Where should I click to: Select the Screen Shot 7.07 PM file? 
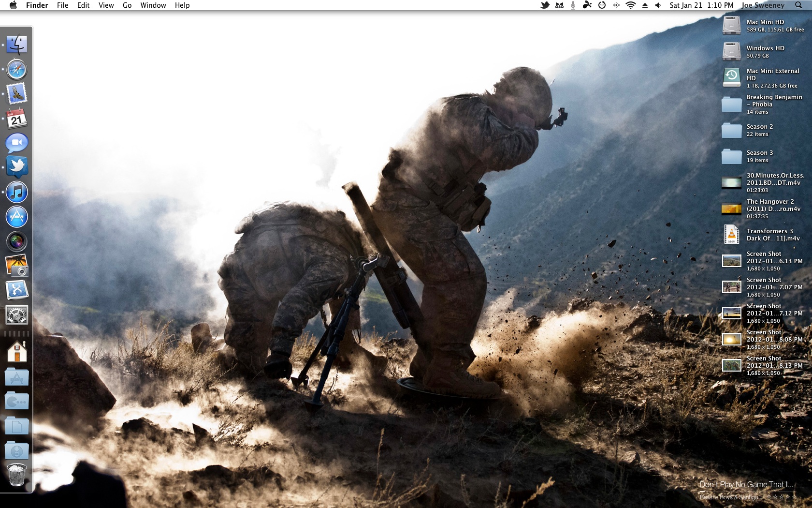(731, 287)
